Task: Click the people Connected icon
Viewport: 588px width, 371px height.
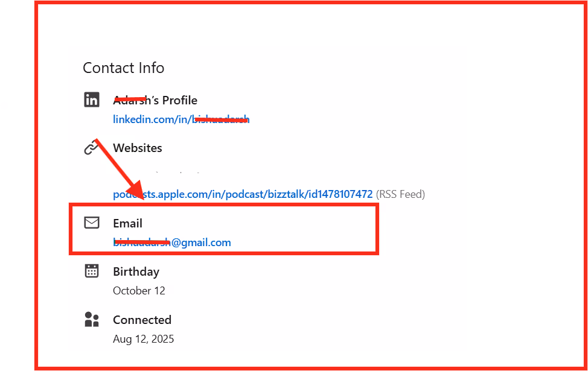Action: (92, 319)
